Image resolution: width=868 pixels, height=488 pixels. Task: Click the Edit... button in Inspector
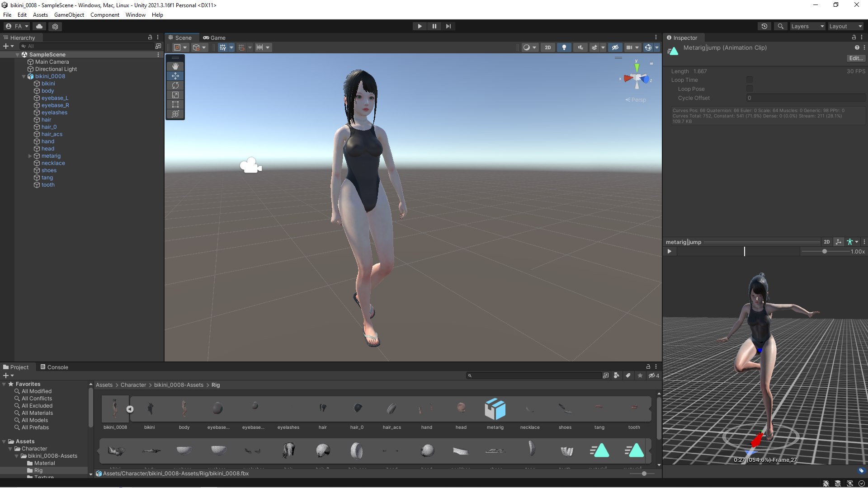point(855,58)
